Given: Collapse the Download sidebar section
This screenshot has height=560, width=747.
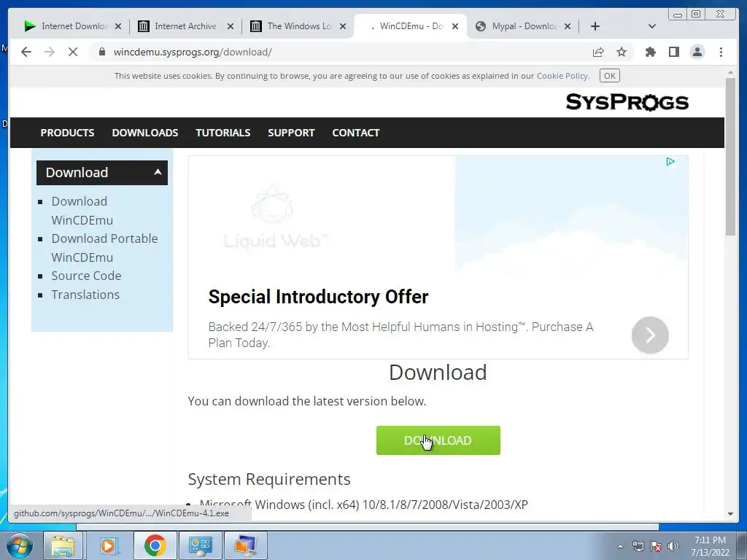Looking at the screenshot, I should click(x=102, y=172).
